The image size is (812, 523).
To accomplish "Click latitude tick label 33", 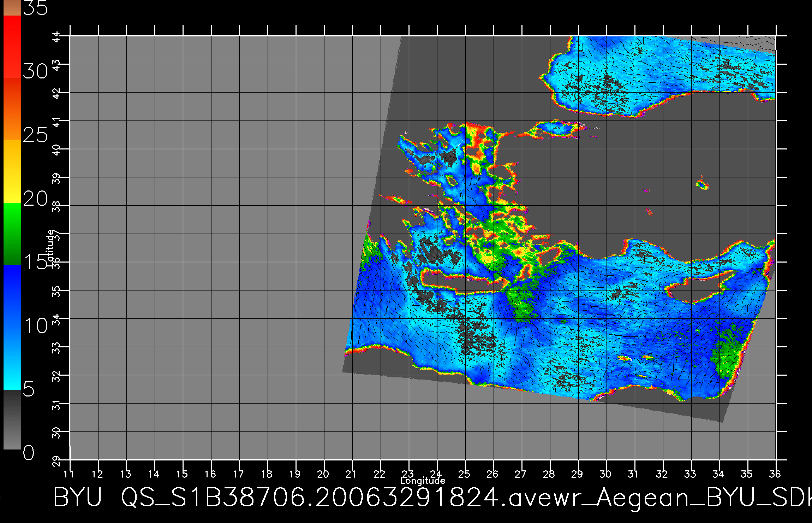I will [57, 349].
